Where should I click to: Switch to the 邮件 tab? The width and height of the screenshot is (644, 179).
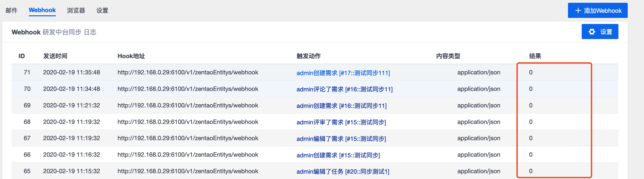11,10
